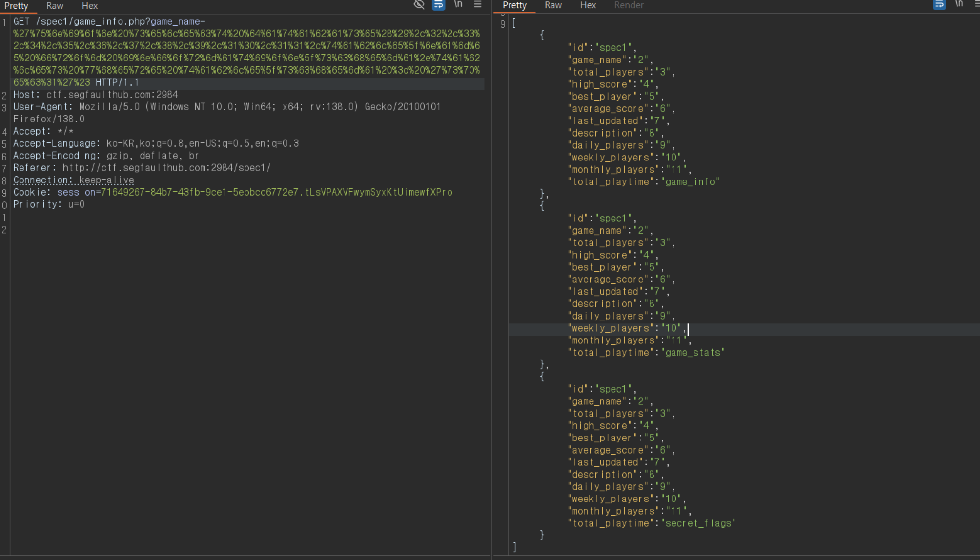Viewport: 980px width, 560px height.
Task: Click third object's monthly_players "11" line
Action: coord(630,511)
